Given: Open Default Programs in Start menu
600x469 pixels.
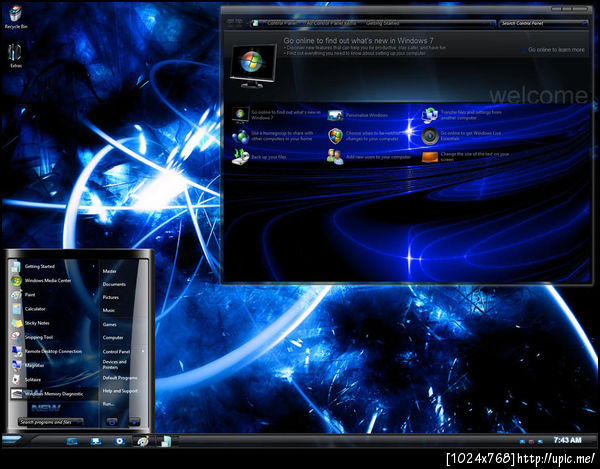Looking at the screenshot, I should (120, 378).
